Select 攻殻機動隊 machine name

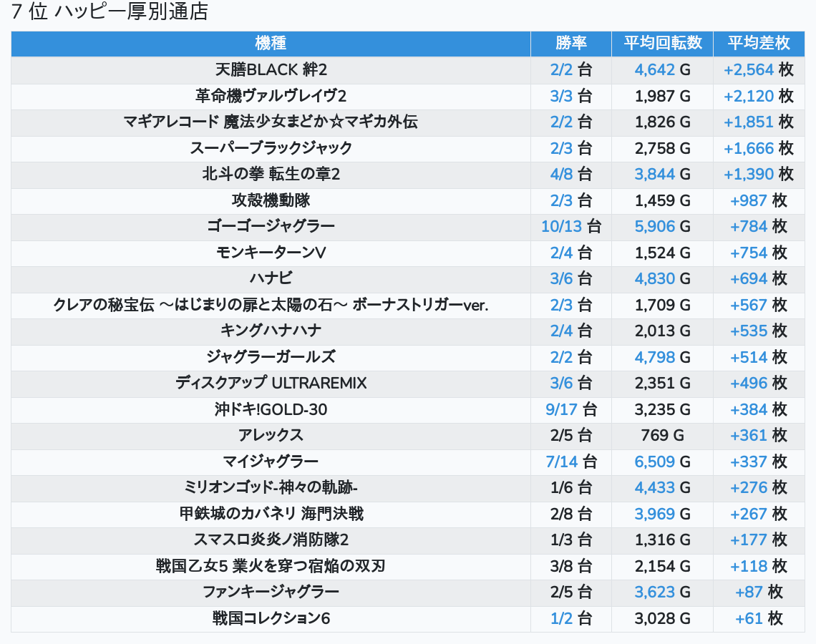[x=271, y=200]
